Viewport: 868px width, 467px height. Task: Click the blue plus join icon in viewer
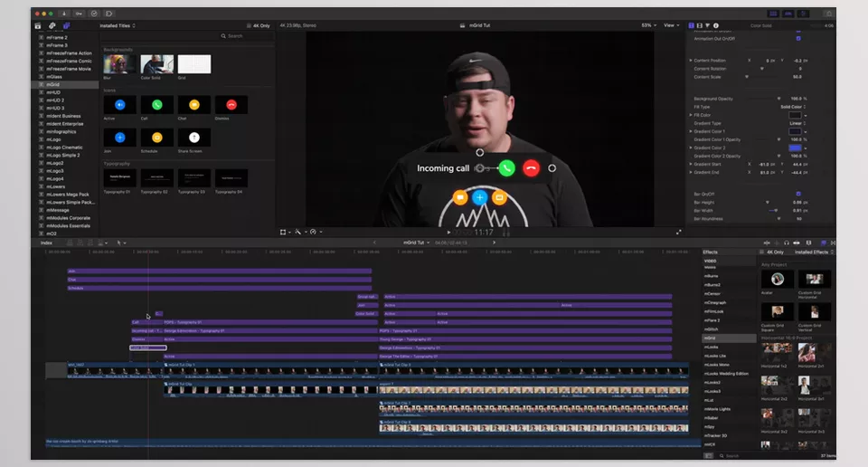[480, 197]
